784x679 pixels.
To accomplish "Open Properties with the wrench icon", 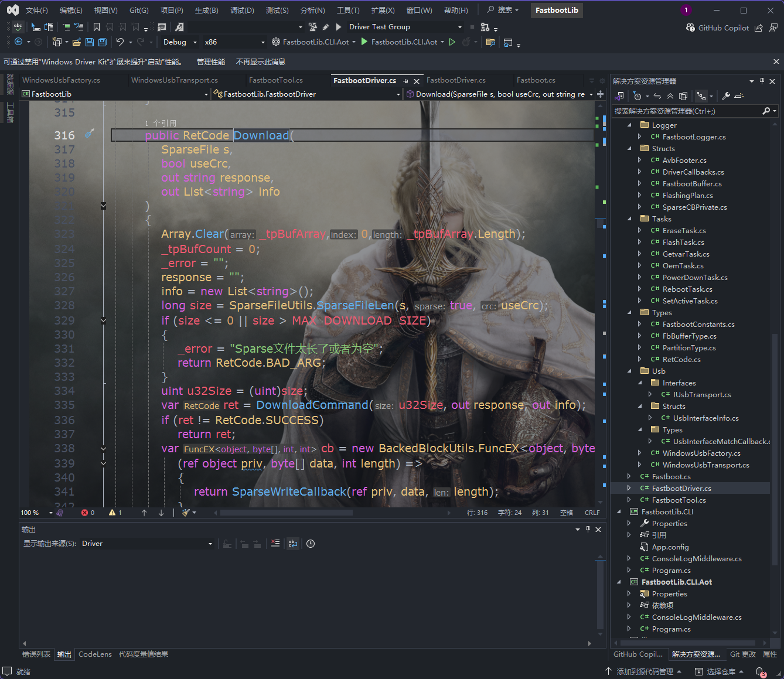I will 727,95.
